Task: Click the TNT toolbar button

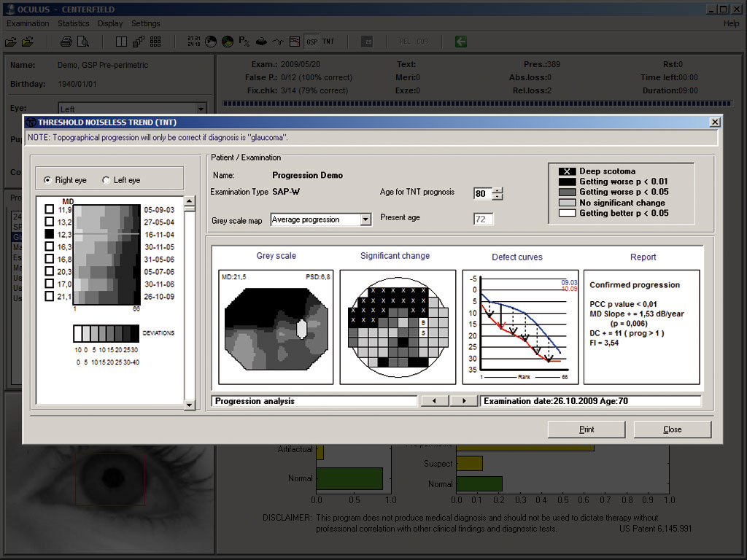Action: pos(328,42)
